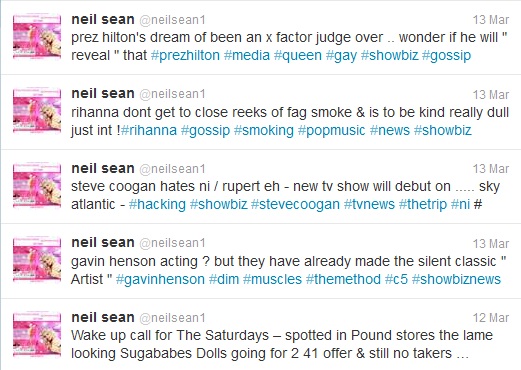
Task: Open the 12 Mar tweet timestamp
Action: [x=491, y=318]
